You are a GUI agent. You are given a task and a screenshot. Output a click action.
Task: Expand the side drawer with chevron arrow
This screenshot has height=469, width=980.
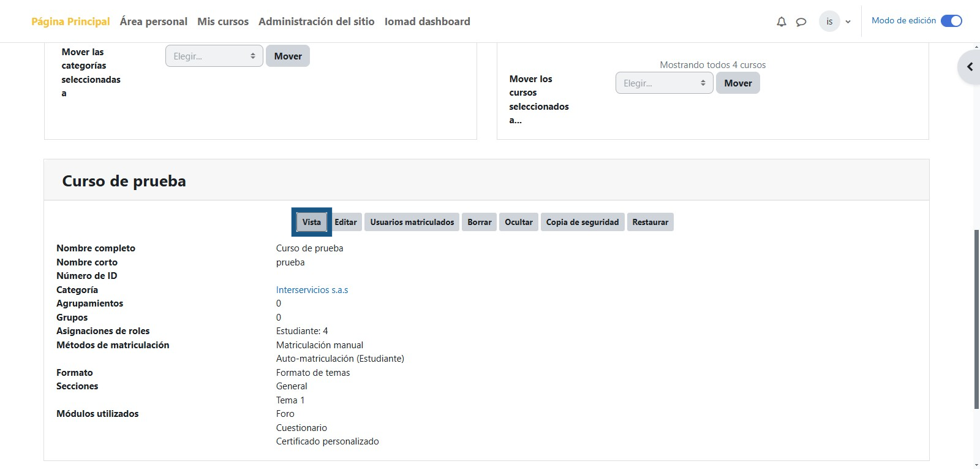click(x=970, y=67)
